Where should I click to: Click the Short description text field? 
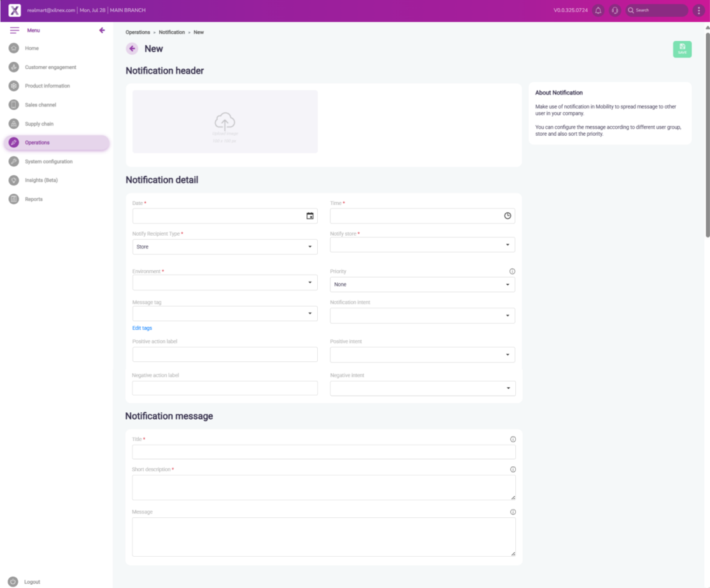click(323, 487)
